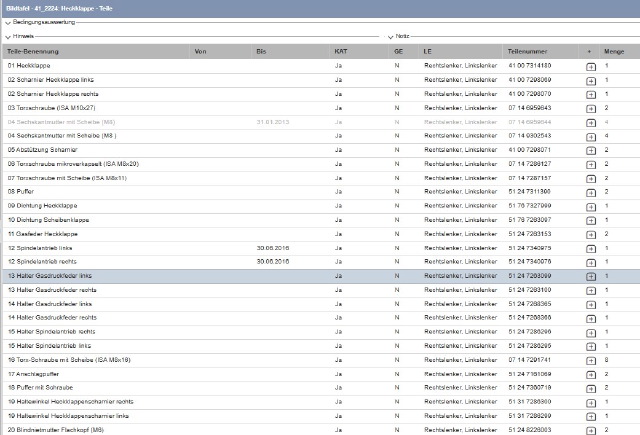Click add icon for Scharnier Heckklappe links
This screenshot has height=435, width=640.
point(591,81)
